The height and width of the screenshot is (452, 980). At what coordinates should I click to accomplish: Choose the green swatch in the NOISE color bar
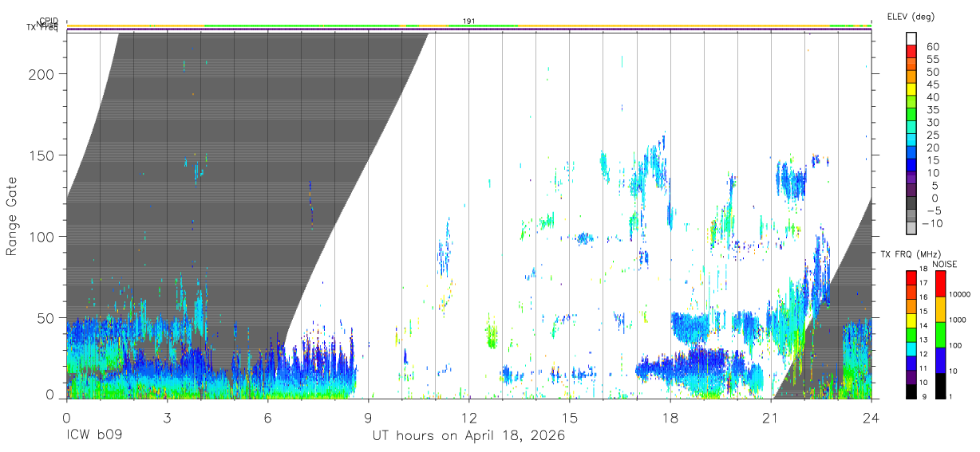tap(939, 334)
